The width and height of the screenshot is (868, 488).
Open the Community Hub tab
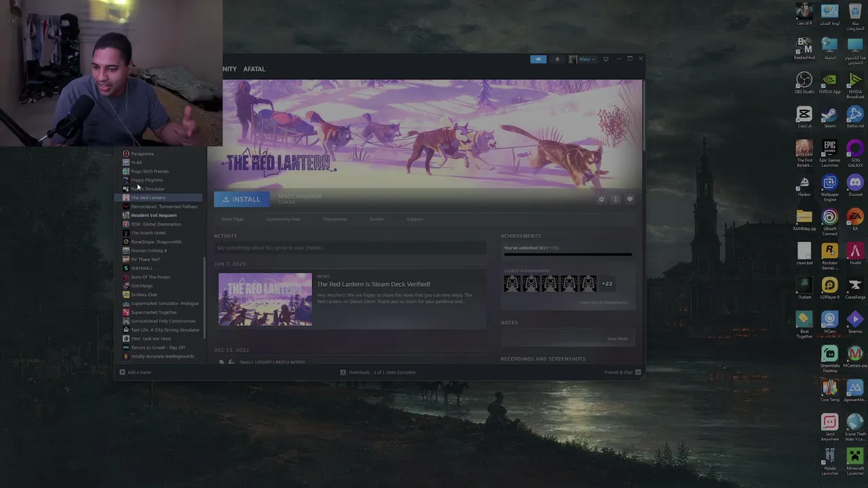(x=283, y=219)
